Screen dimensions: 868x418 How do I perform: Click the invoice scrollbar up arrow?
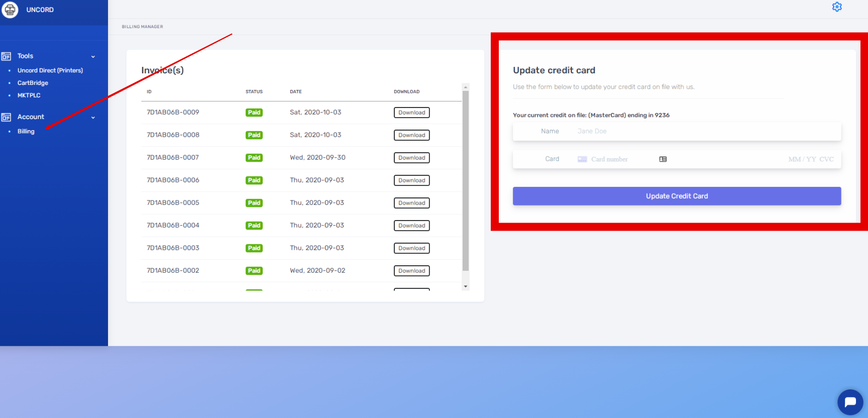(466, 87)
